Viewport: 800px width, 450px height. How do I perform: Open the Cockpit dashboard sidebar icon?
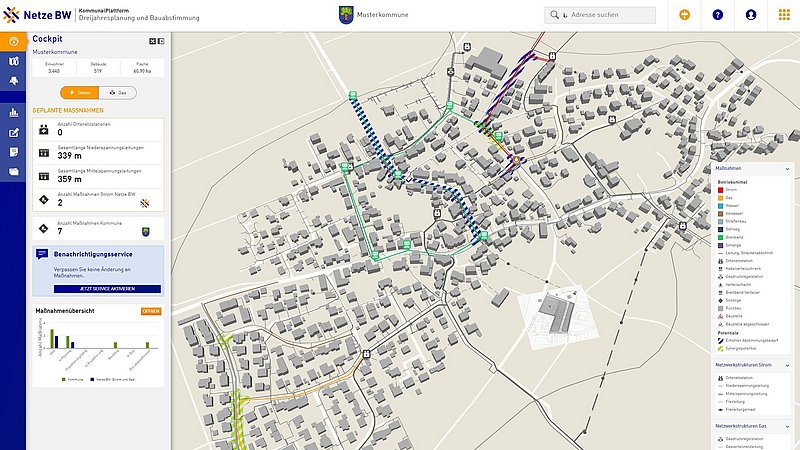pos(13,41)
